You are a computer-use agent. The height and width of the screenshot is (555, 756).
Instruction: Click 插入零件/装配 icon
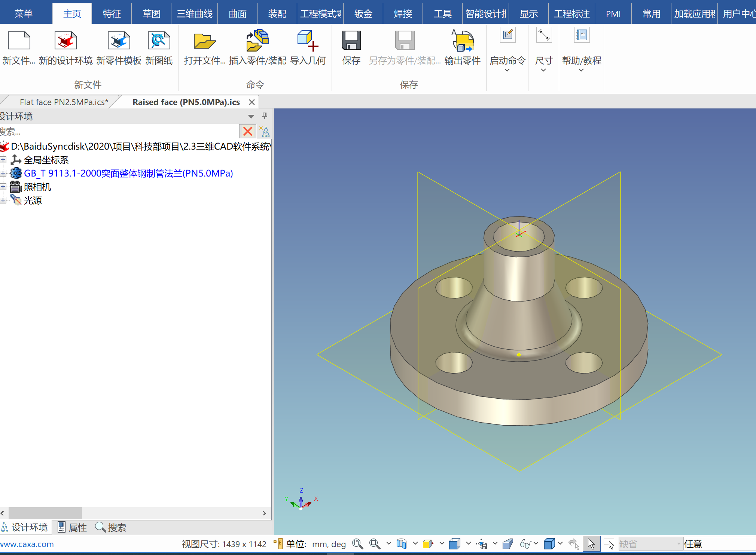(x=257, y=41)
